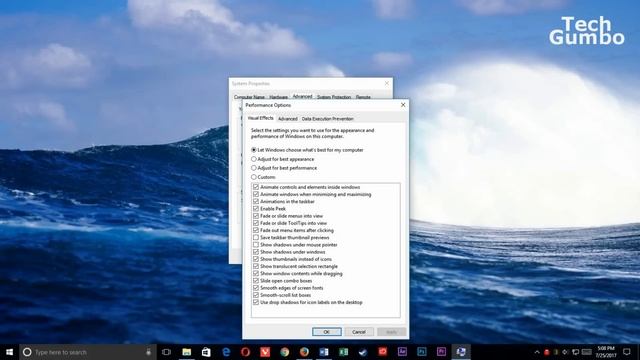Image resolution: width=640 pixels, height=360 pixels.
Task: Select Remote tab in System Properties
Action: [363, 97]
